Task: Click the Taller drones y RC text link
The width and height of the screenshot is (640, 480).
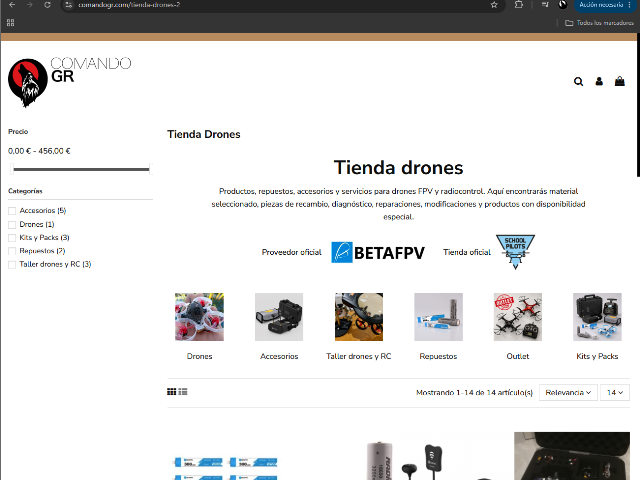Action: 359,356
